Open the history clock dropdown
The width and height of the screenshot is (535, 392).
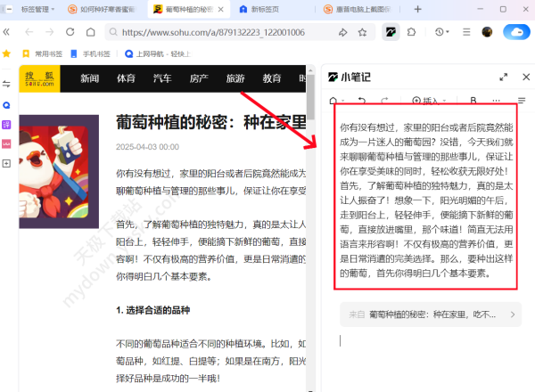(x=442, y=32)
